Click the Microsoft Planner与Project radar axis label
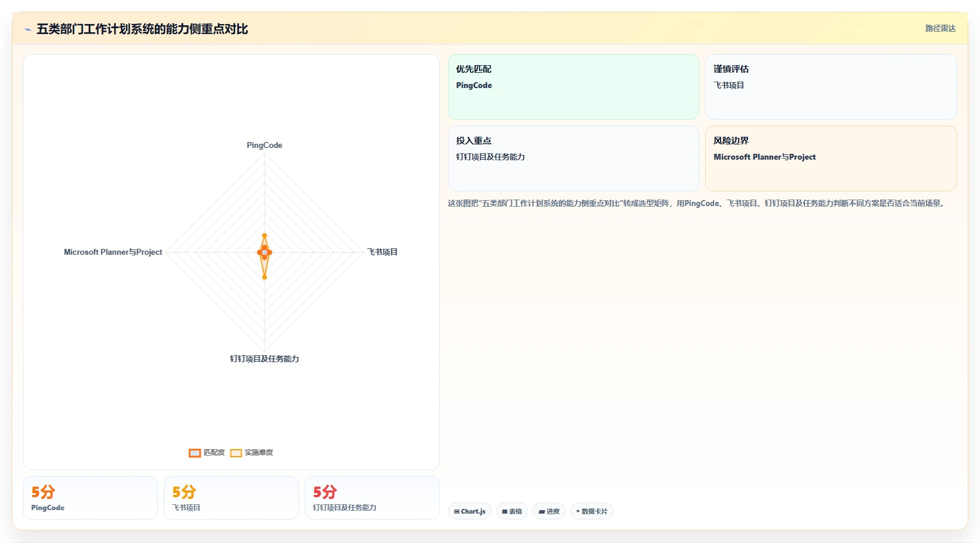This screenshot has width=980, height=543. (x=113, y=252)
